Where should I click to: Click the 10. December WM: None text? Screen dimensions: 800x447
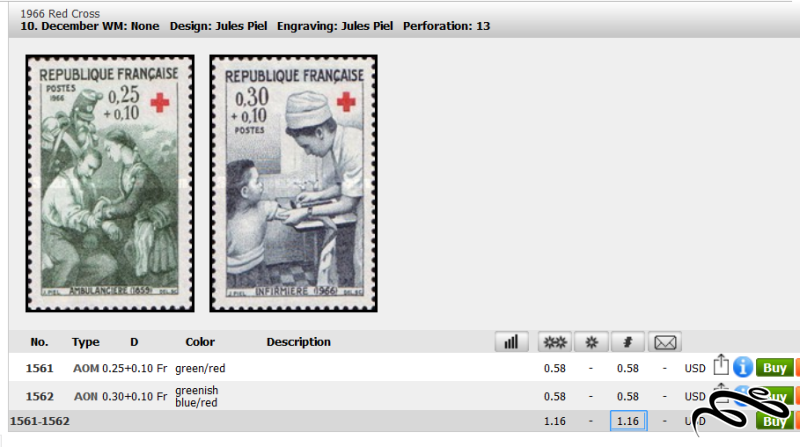tap(90, 26)
